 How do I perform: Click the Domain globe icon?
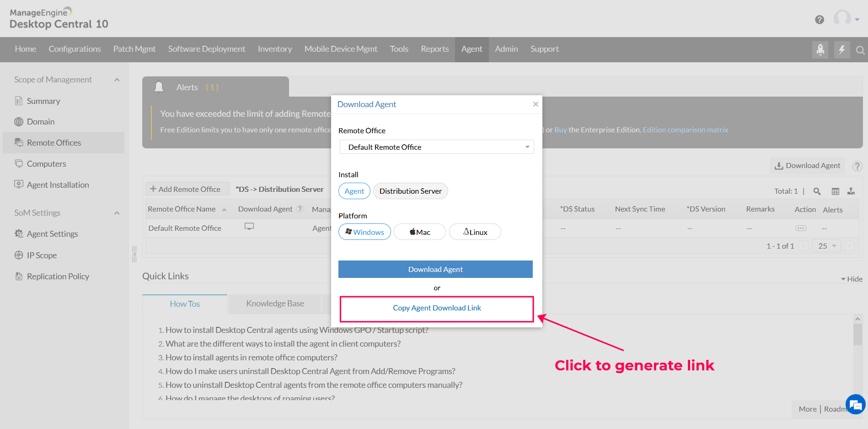pyautogui.click(x=19, y=122)
